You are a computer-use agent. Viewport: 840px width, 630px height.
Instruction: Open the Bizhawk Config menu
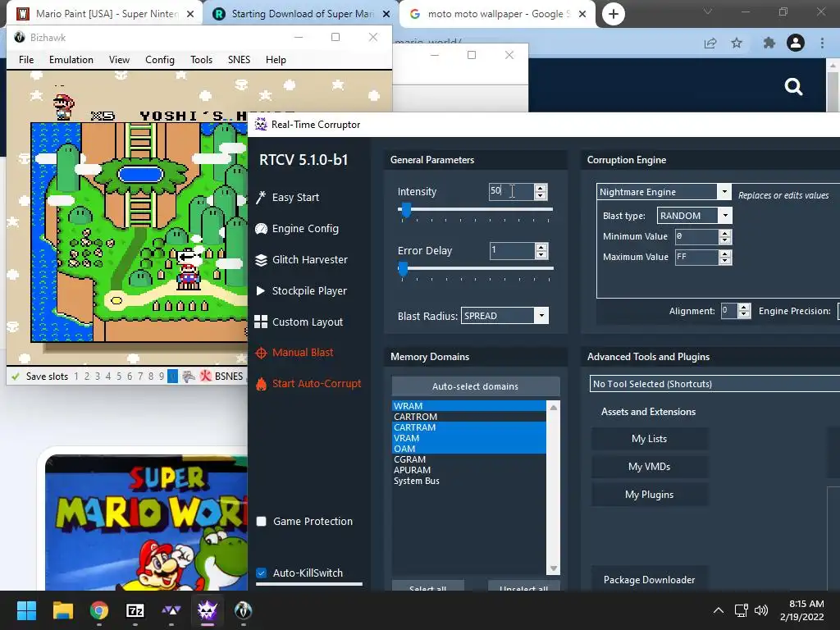coord(160,59)
